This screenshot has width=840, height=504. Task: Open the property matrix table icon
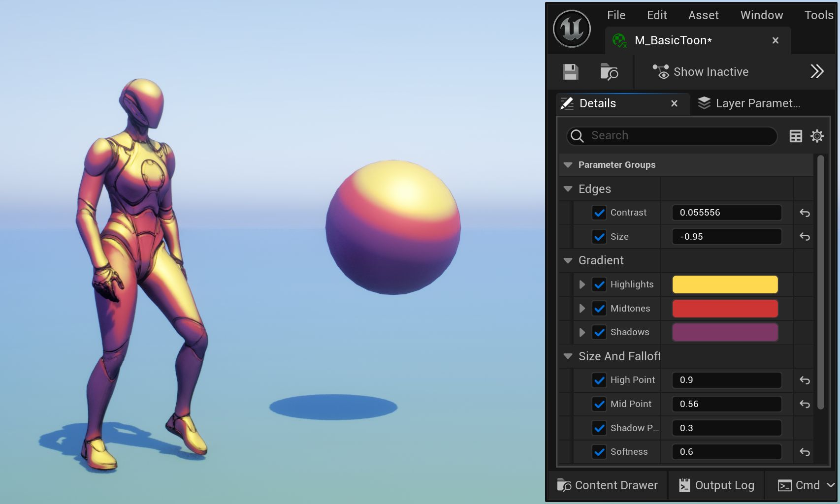pos(796,136)
